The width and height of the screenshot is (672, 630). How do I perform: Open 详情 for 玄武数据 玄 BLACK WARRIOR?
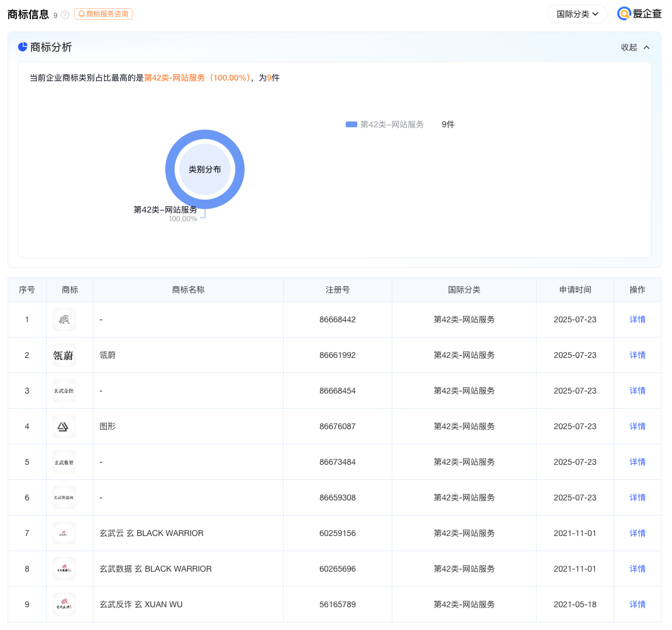[x=637, y=569]
